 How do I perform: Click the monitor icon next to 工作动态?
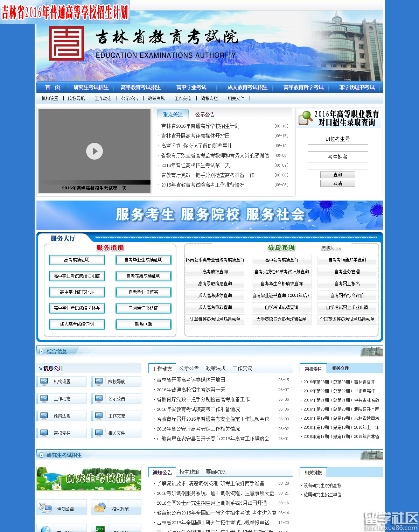pos(44,399)
